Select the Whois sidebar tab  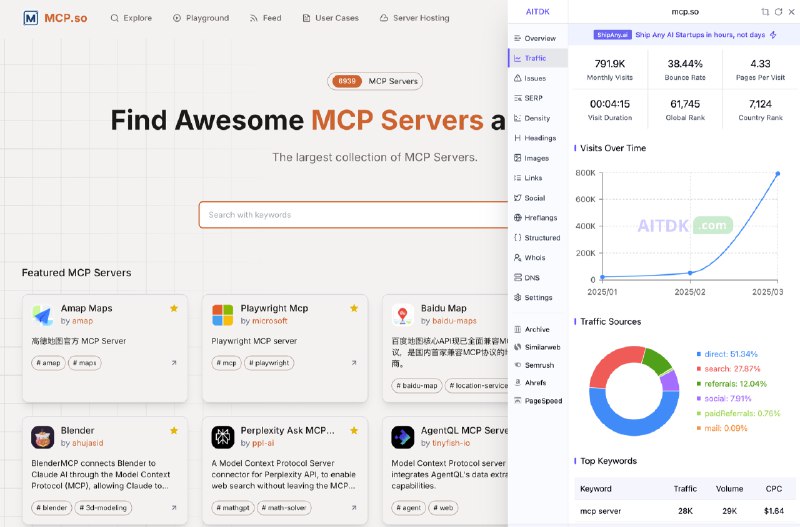coord(530,258)
